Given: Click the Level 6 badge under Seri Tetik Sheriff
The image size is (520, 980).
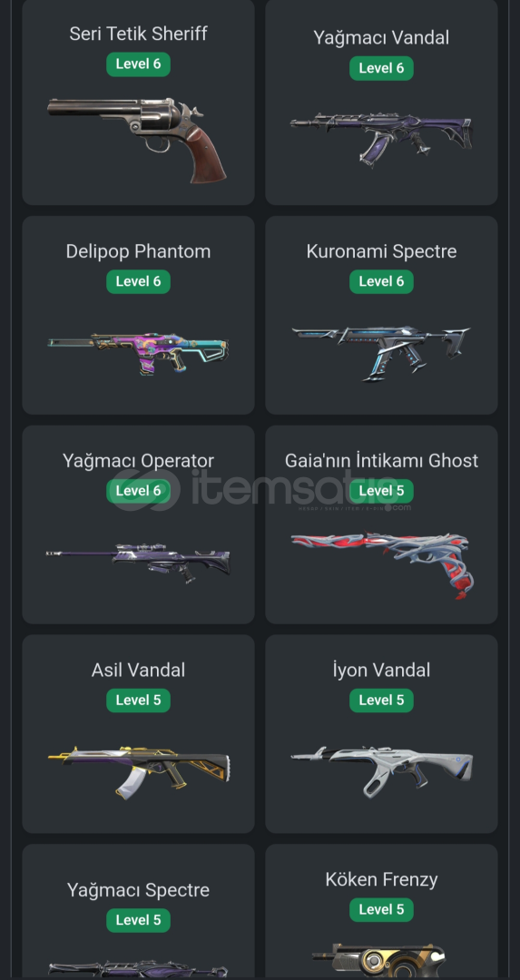Looking at the screenshot, I should click(138, 64).
